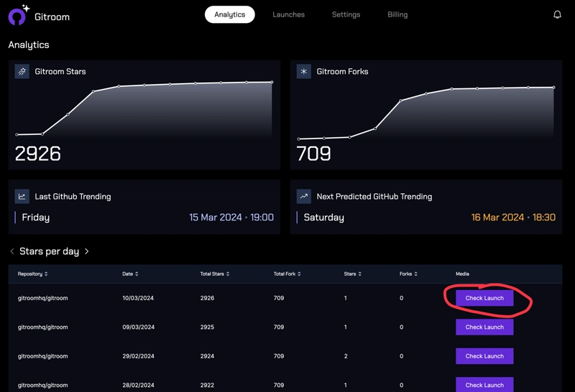Click Check Launch for 10/03/2024 row
The image size is (575, 392).
(x=484, y=298)
